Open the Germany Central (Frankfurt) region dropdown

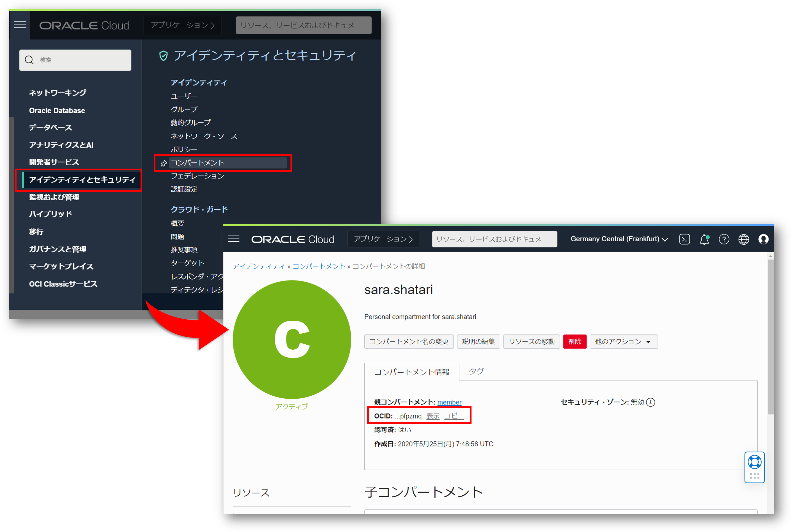coord(618,239)
